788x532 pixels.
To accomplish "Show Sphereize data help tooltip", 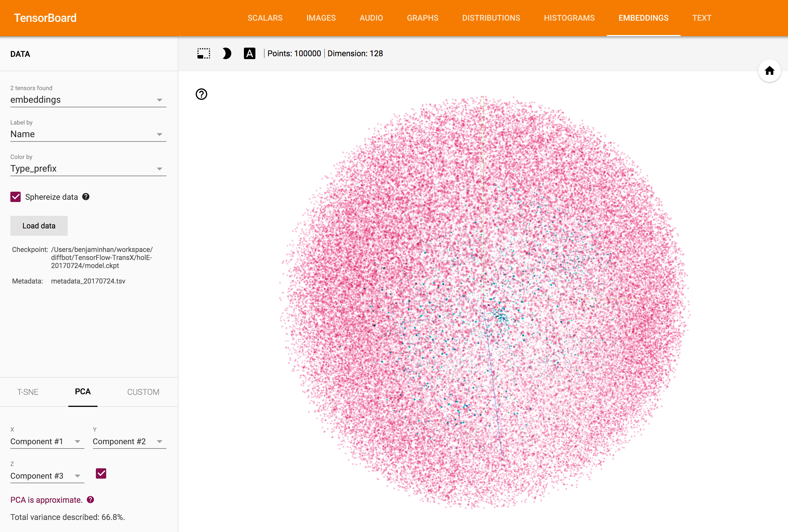I will [x=86, y=197].
